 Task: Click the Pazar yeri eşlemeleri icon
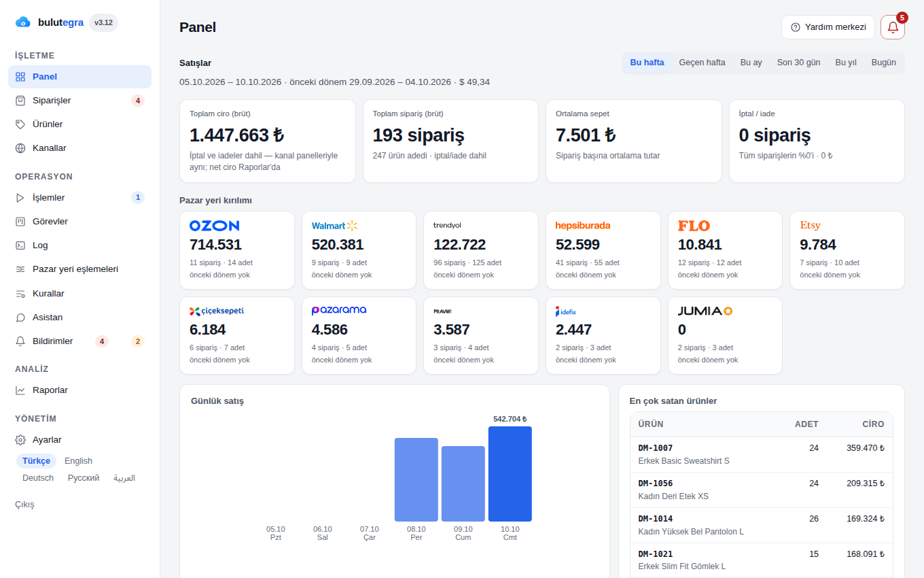[x=20, y=269]
